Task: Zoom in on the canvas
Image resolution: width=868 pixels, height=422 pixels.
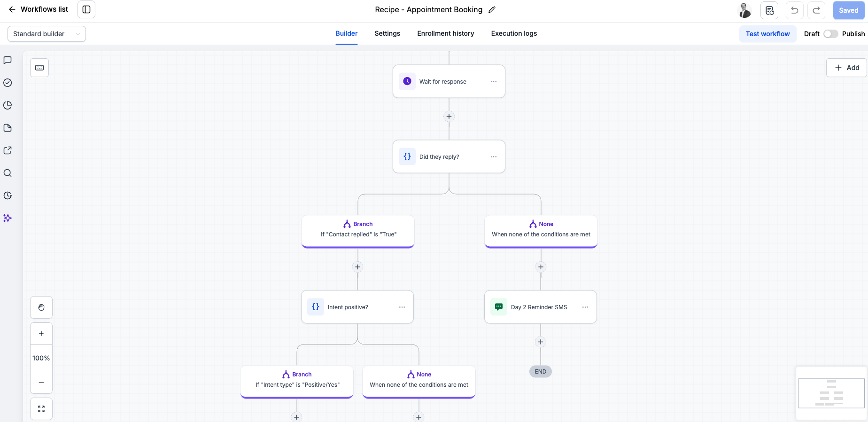Action: [41, 334]
